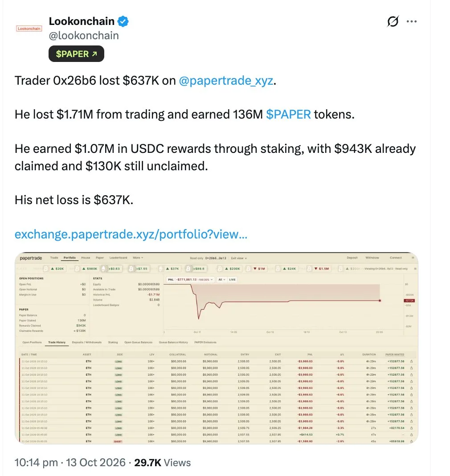Switch to the Trade History tab
Image resolution: width=450 pixels, height=476 pixels.
tap(57, 342)
